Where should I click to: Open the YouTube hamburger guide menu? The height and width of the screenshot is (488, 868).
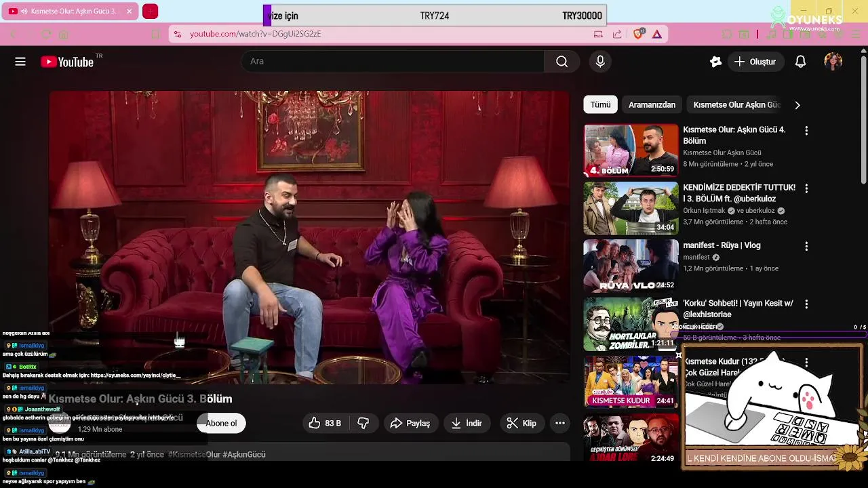coord(20,62)
